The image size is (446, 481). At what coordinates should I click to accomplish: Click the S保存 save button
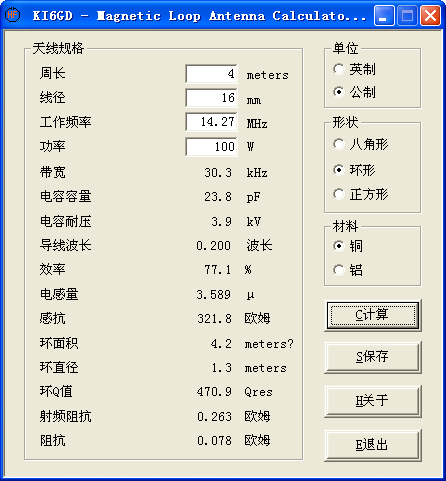click(373, 357)
